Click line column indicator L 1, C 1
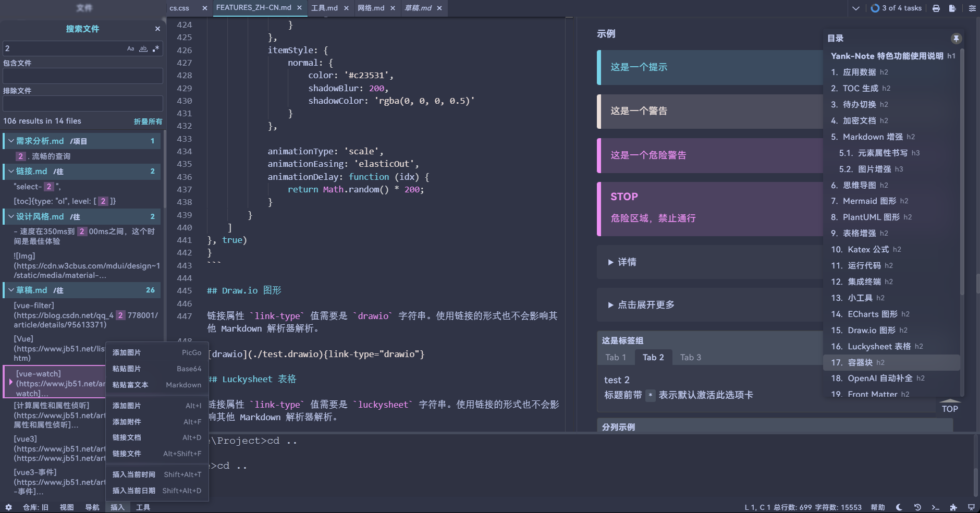Viewport: 980px width, 513px height. coord(757,507)
